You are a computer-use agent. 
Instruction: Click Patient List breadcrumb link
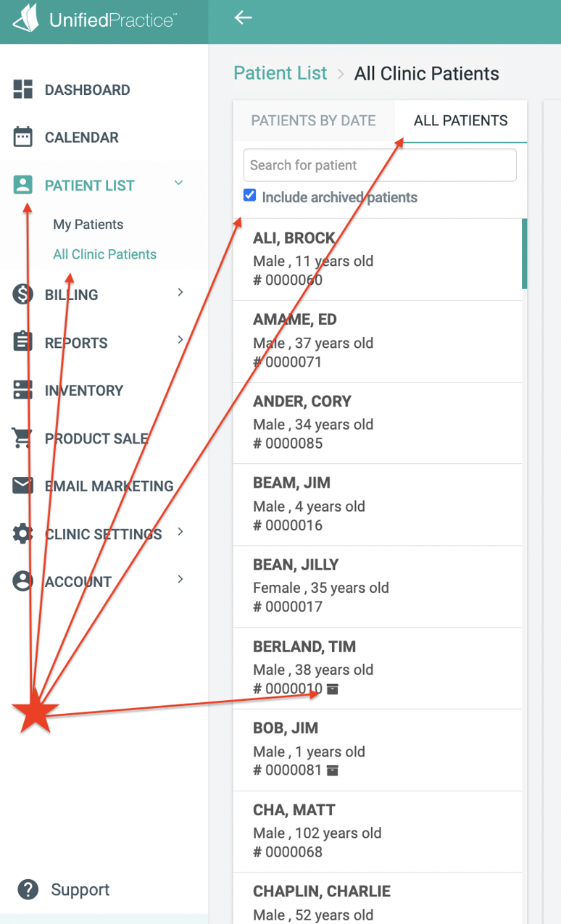280,73
